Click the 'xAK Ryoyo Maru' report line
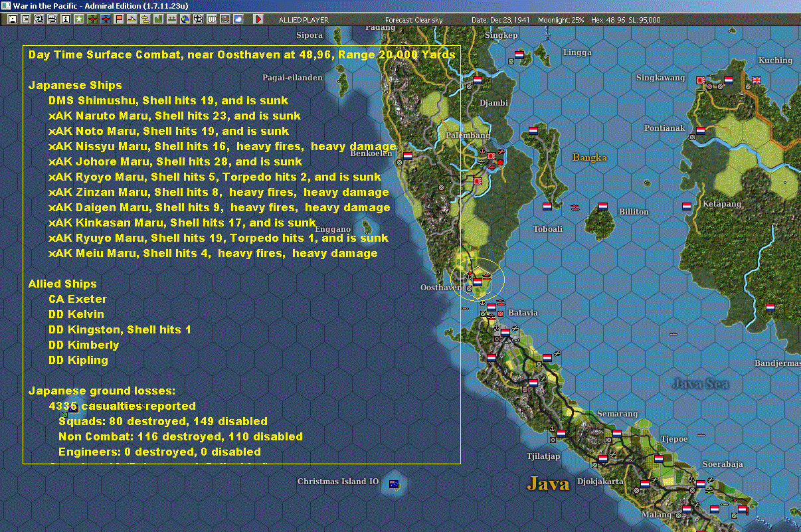 [x=215, y=177]
